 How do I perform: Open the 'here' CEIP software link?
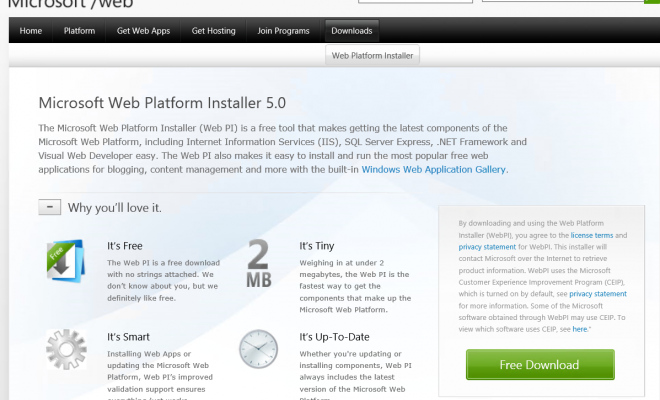tap(580, 329)
